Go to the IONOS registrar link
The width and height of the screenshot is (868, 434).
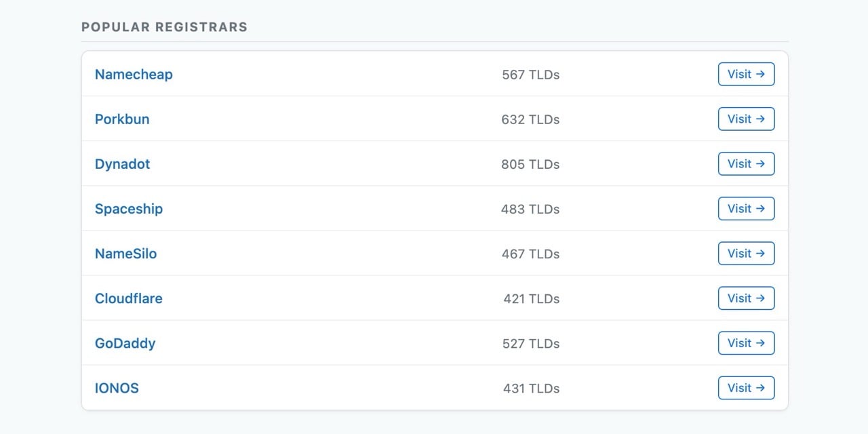coord(117,388)
